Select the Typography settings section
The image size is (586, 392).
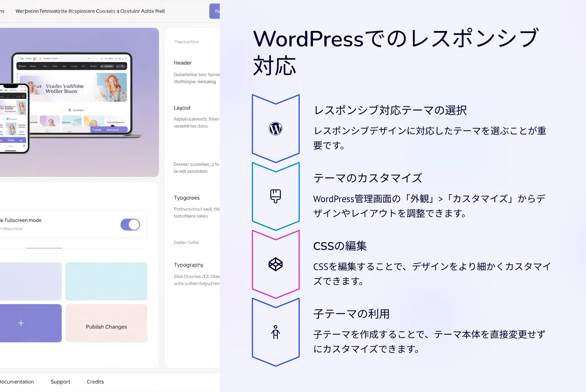[x=188, y=265]
